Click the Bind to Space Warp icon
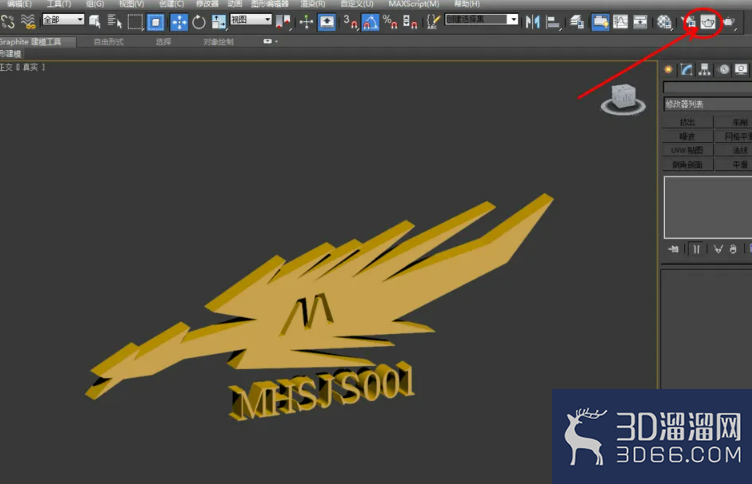Image resolution: width=752 pixels, height=484 pixels. [28, 22]
